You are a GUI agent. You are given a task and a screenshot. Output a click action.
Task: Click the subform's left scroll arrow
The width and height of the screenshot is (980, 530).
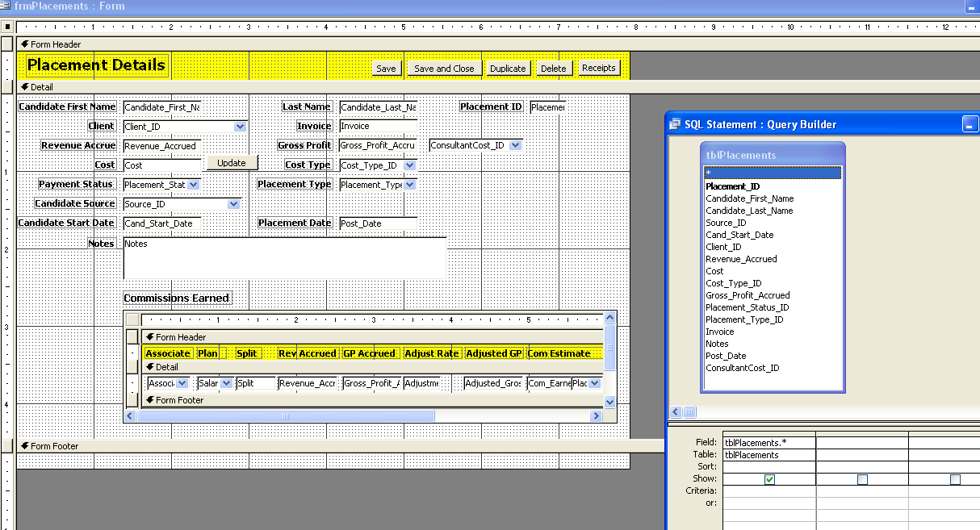130,416
